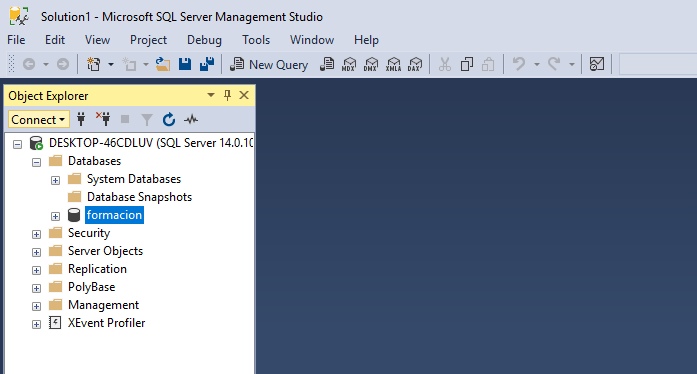Open the Add New Item dropdown arrow
Image resolution: width=697 pixels, height=374 pixels.
pyautogui.click(x=146, y=64)
